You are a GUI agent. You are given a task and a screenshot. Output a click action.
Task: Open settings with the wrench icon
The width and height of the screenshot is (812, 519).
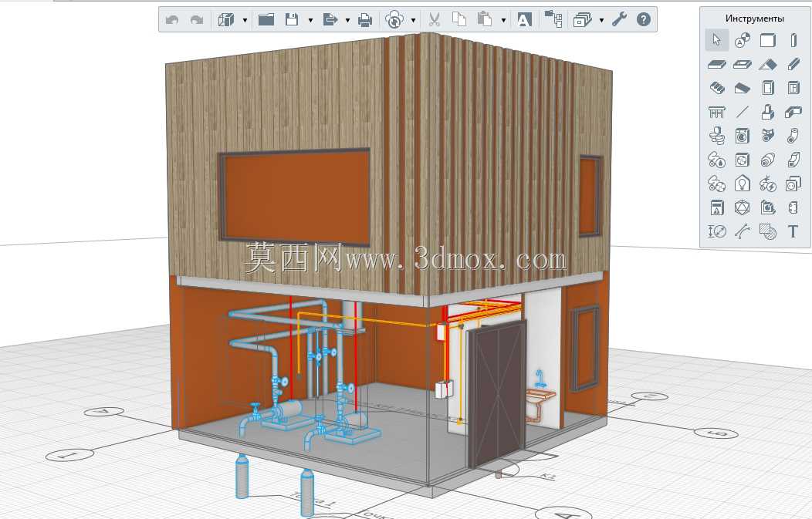tap(619, 19)
